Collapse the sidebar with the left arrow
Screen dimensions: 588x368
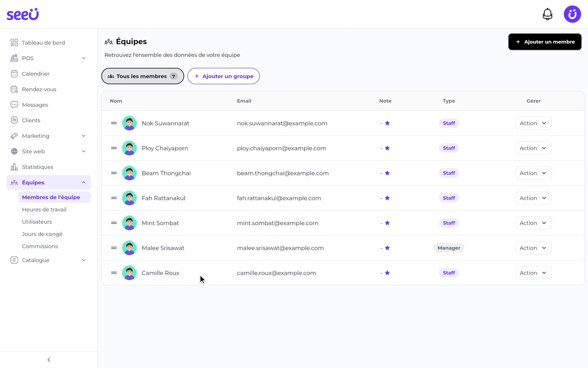coord(49,360)
